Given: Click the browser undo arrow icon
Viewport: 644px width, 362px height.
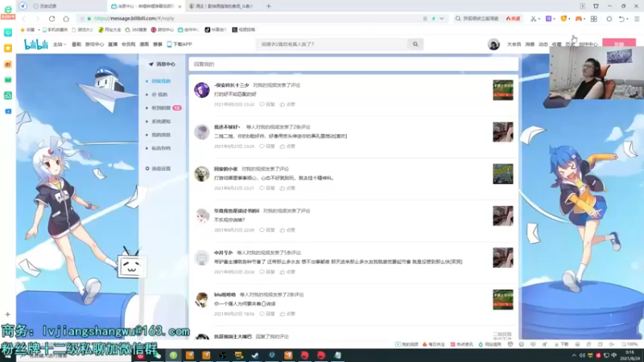Looking at the screenshot, I should pyautogui.click(x=621, y=19).
